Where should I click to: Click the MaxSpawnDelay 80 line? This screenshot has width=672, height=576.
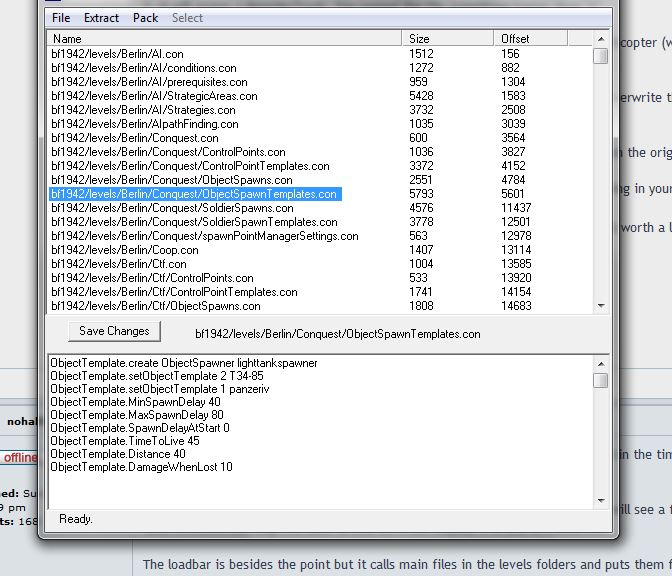[137, 415]
